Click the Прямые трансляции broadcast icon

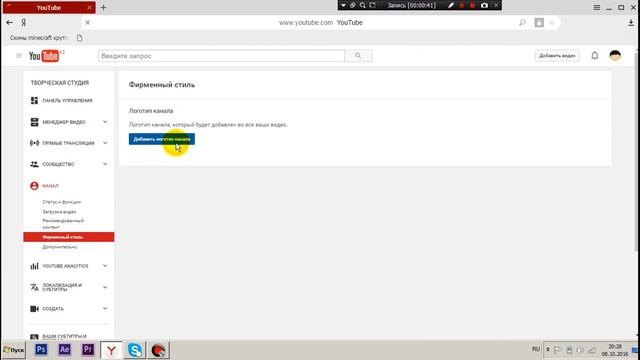pyautogui.click(x=34, y=143)
